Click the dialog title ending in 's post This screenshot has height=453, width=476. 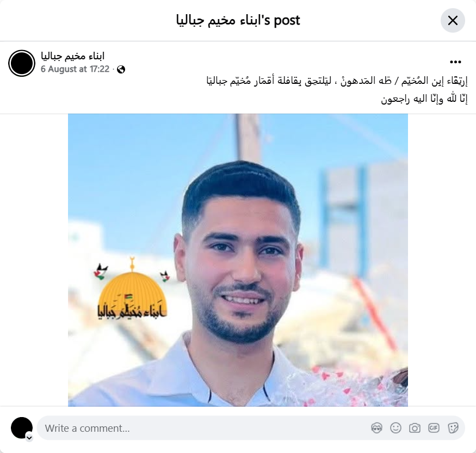(x=238, y=20)
